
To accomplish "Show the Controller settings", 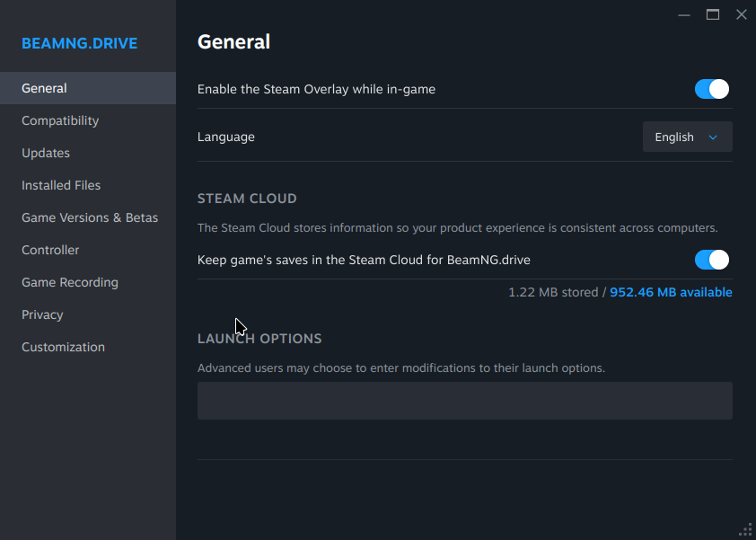I will click(x=50, y=250).
